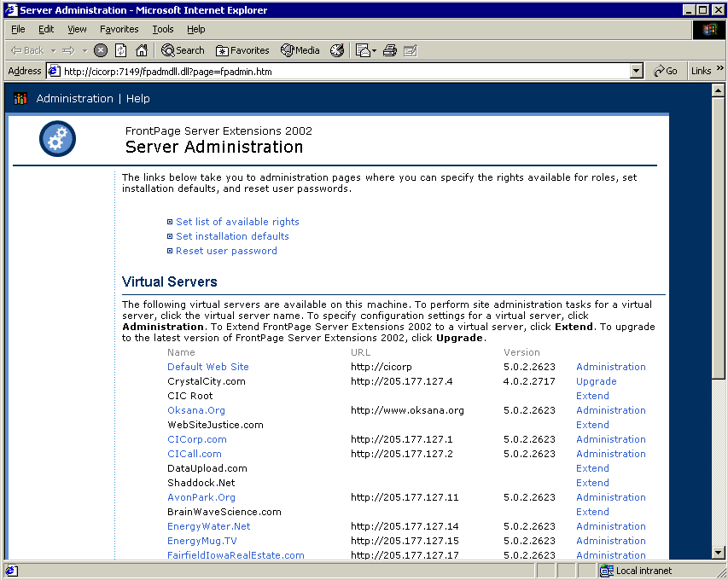The image size is (728, 580).
Task: Click the page icon in address bar
Action: [55, 71]
